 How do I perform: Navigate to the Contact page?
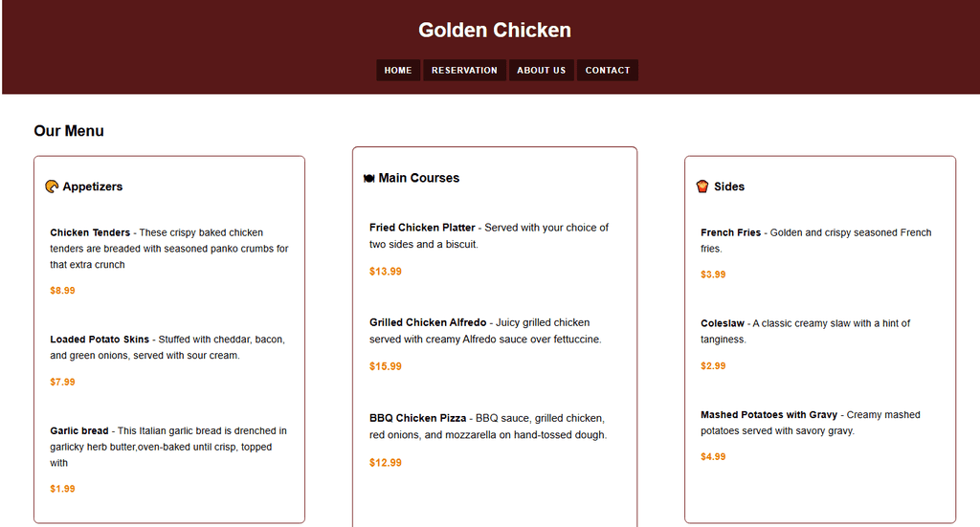click(608, 70)
